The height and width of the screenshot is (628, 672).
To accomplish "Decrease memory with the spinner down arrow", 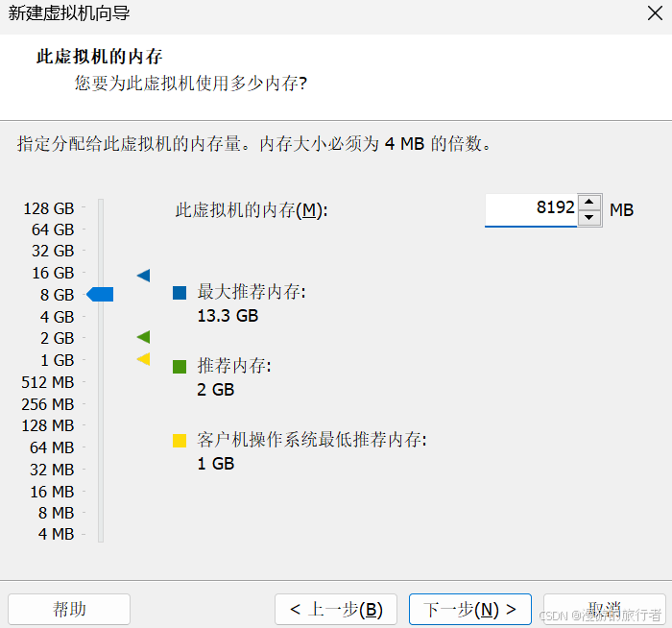I will point(589,217).
